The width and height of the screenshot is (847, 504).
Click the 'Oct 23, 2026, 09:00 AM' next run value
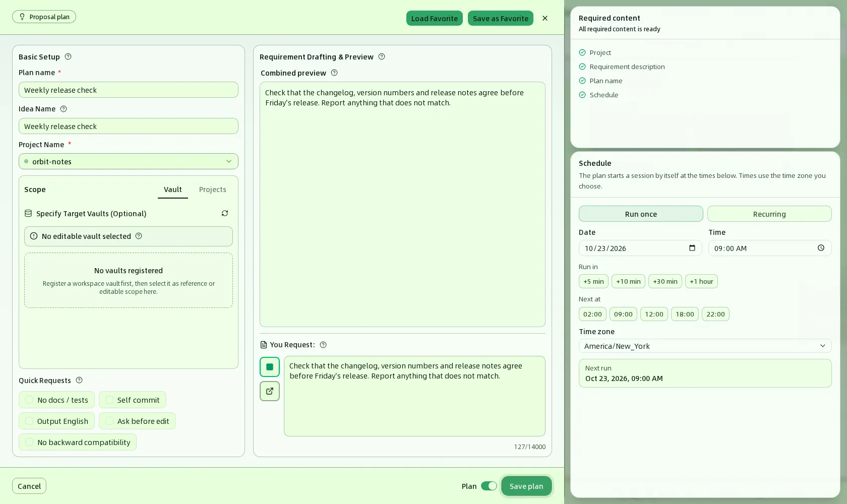[x=624, y=379]
